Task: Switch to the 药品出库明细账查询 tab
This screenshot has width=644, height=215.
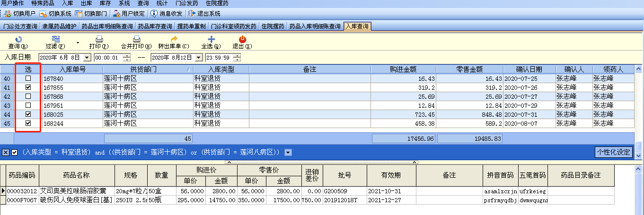Action: 107,26
